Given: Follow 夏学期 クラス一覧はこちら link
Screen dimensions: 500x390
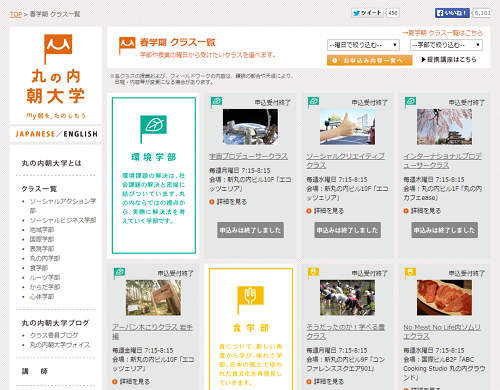Looking at the screenshot, I should 442,33.
